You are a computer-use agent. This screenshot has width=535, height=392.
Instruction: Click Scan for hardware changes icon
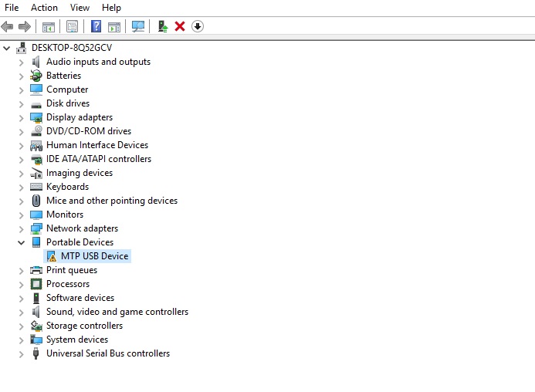(x=138, y=26)
